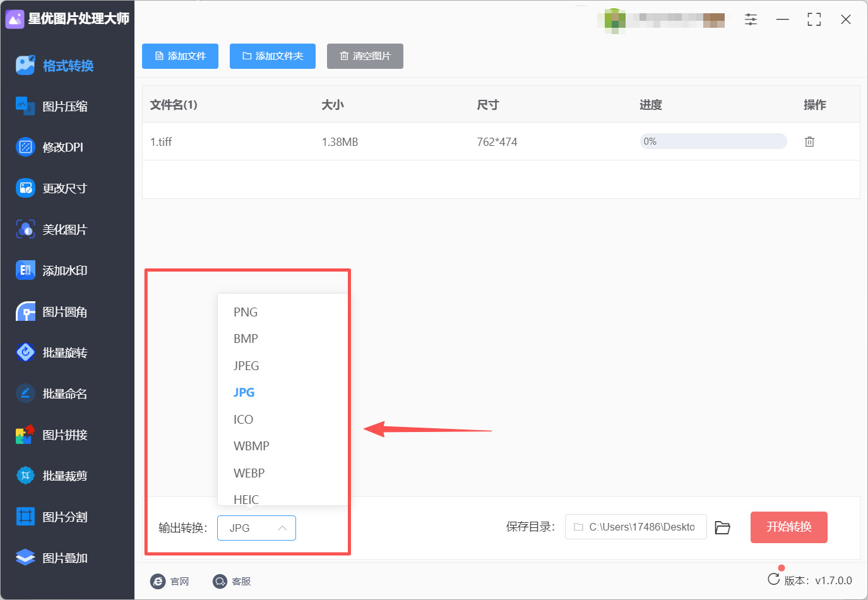The width and height of the screenshot is (868, 600).
Task: Click the 0% progress bar for 1.tiff
Action: tap(713, 141)
